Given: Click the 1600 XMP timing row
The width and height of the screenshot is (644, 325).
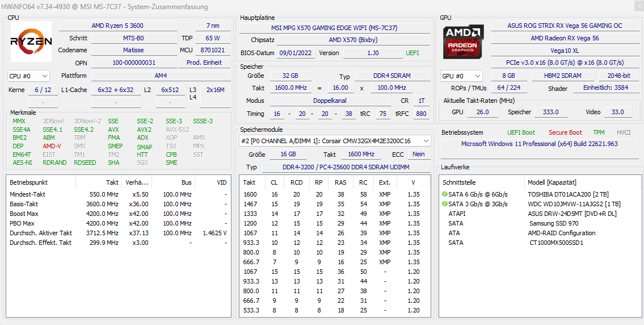Looking at the screenshot, I should tap(335, 194).
